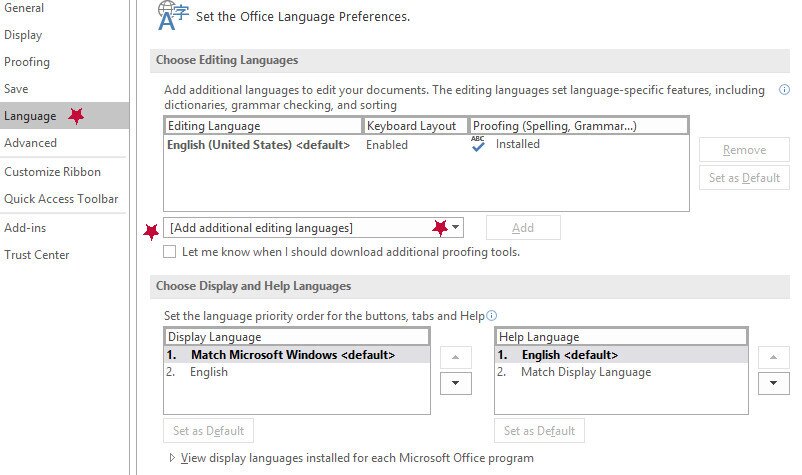Click the Office Language Preferences icon
Screen dimensions: 802x475
tap(174, 14)
